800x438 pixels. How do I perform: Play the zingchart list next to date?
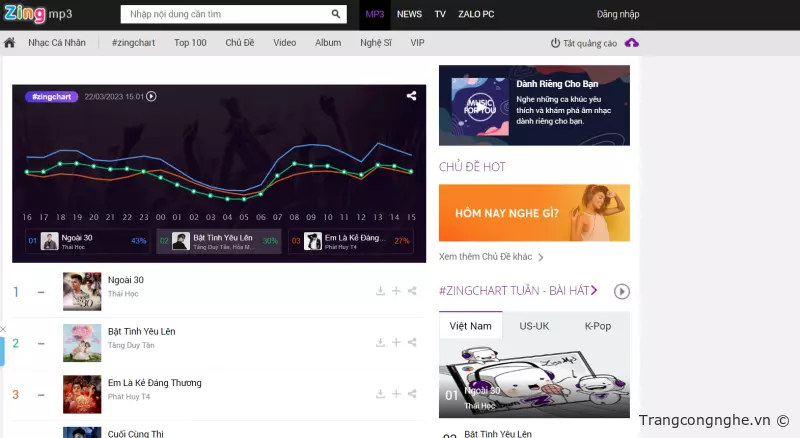tap(151, 96)
